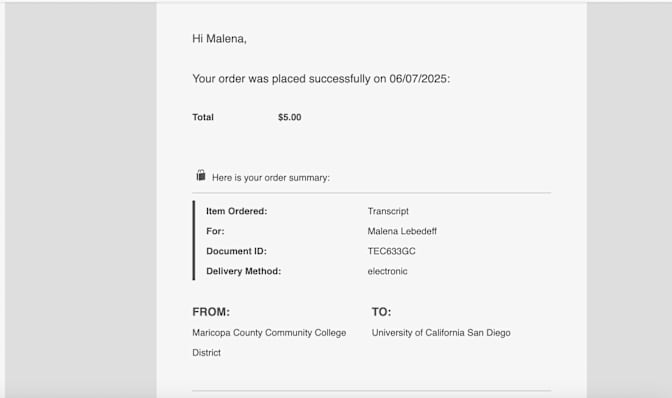This screenshot has width=672, height=398.
Task: Click the vertical bar beside order details
Action: 194,240
